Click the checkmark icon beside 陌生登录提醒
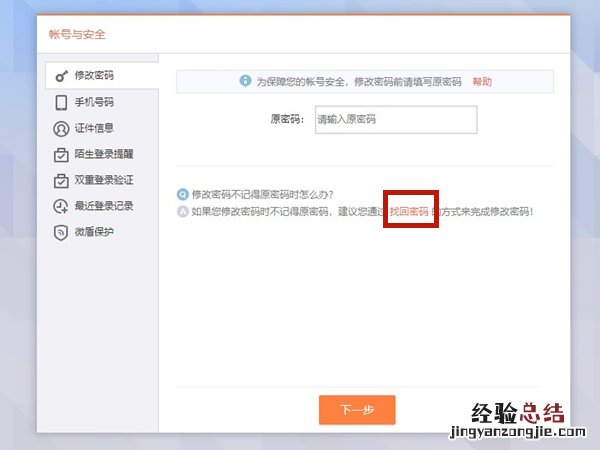 (x=61, y=155)
